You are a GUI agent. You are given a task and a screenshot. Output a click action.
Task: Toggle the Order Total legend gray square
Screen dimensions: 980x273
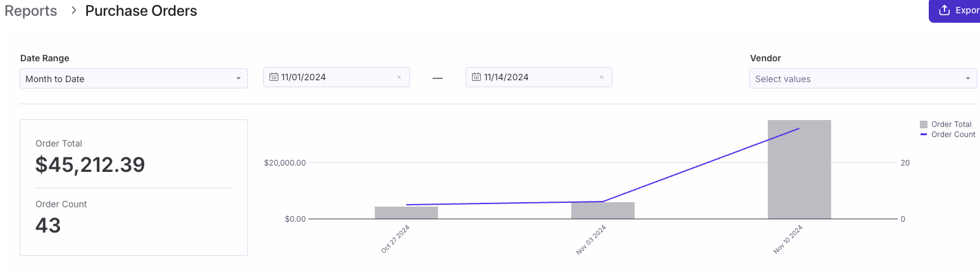924,124
